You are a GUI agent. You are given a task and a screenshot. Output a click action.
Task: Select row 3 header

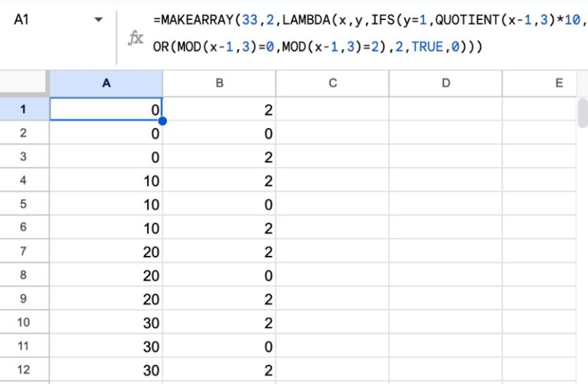coord(23,156)
